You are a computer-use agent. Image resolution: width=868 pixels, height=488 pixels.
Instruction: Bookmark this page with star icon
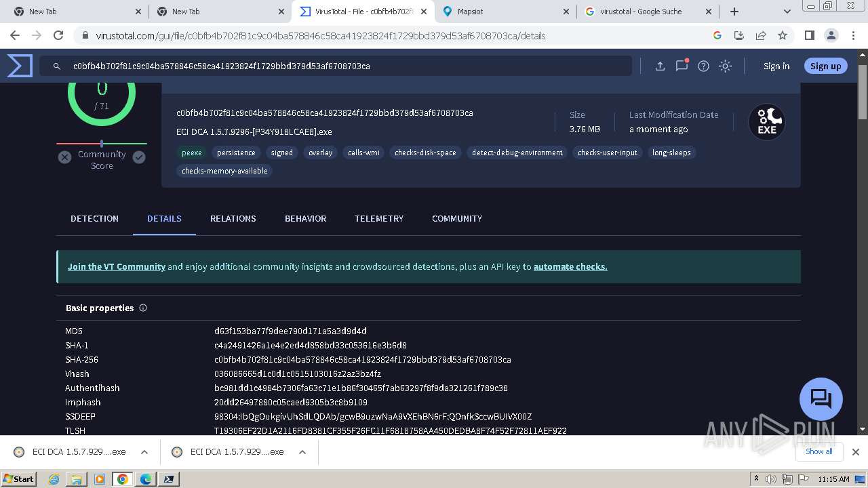click(x=783, y=35)
